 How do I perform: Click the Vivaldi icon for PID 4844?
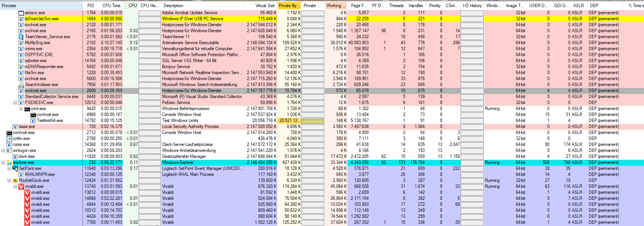click(27, 204)
